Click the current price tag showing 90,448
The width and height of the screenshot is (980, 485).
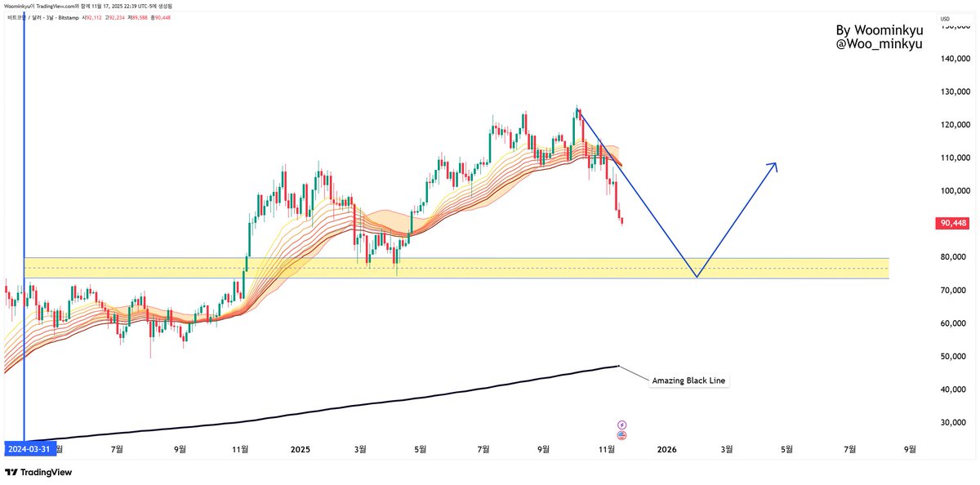coord(951,221)
